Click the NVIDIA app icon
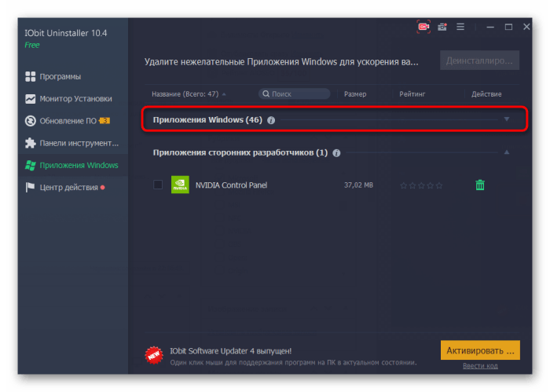The width and height of the screenshot is (550, 392). (x=180, y=185)
